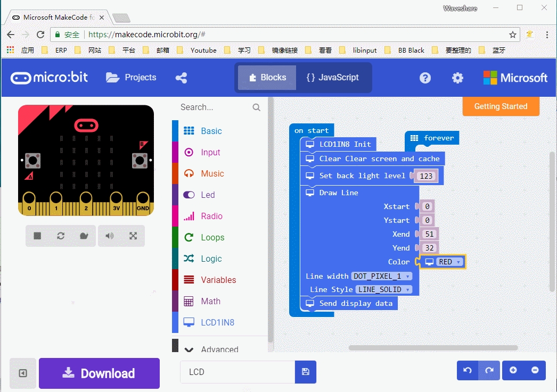Mute the simulator audio
This screenshot has width=557, height=392.
[x=110, y=236]
